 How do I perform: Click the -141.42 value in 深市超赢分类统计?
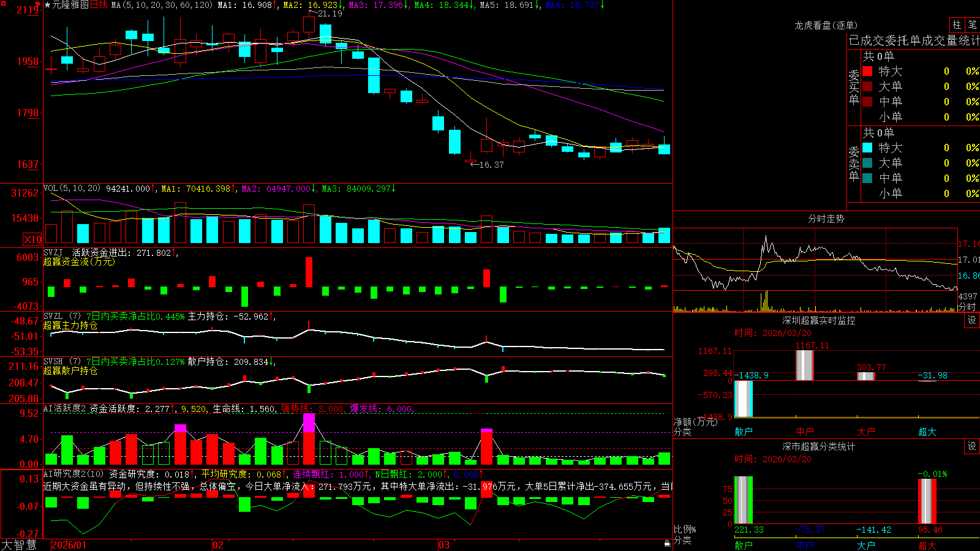[874, 530]
